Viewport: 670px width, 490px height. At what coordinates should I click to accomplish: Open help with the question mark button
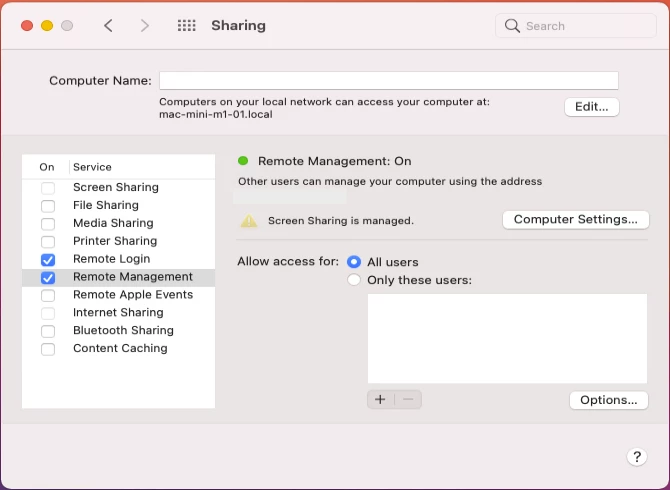[637, 457]
